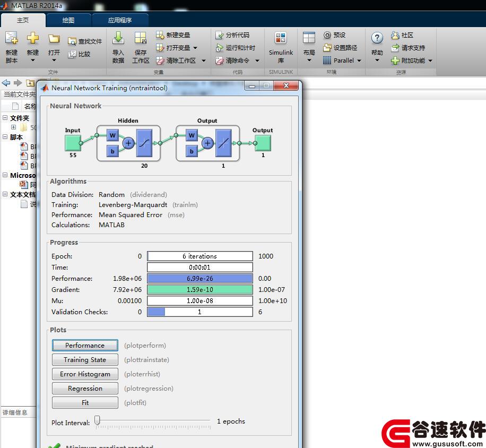
Task: Click the Run and Time icon
Action: tap(220, 48)
